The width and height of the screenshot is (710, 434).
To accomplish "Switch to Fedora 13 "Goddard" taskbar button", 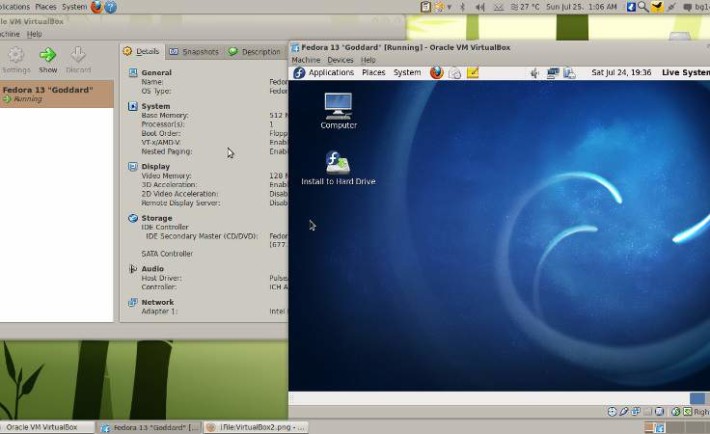I will [x=149, y=427].
